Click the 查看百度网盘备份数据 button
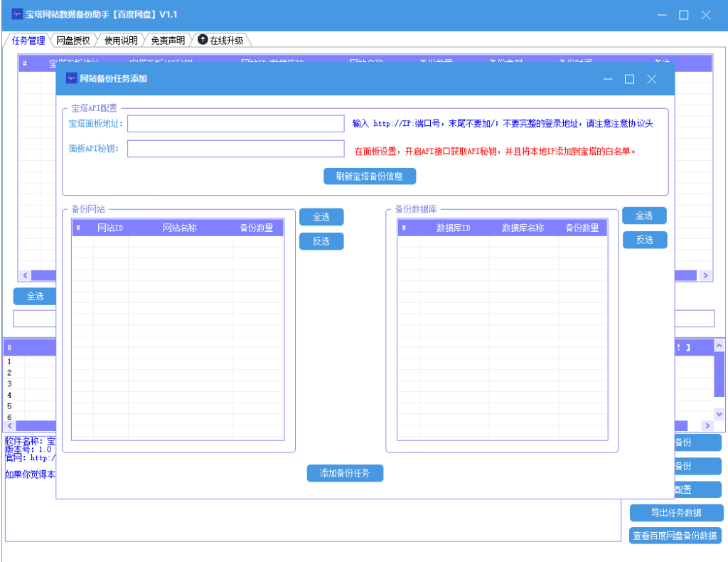 click(675, 536)
